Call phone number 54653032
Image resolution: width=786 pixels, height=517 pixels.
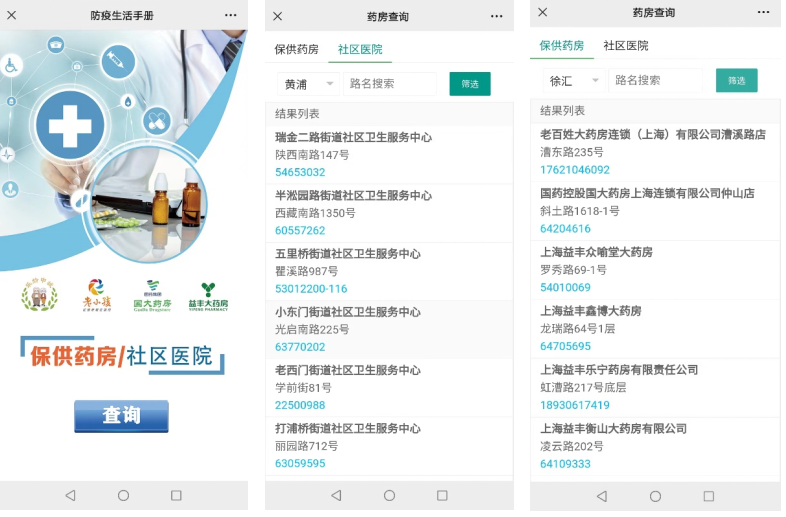pyautogui.click(x=300, y=172)
